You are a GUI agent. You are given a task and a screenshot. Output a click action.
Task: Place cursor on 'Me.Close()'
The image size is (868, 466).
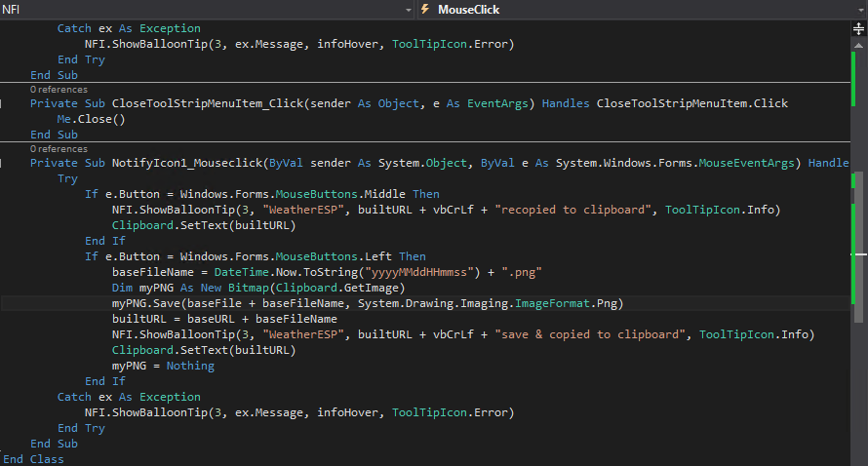pos(92,119)
